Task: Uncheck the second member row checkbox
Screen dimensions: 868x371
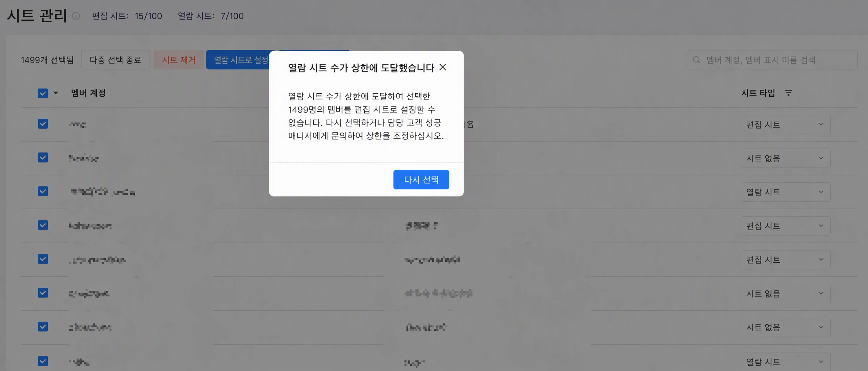Action: [x=43, y=157]
